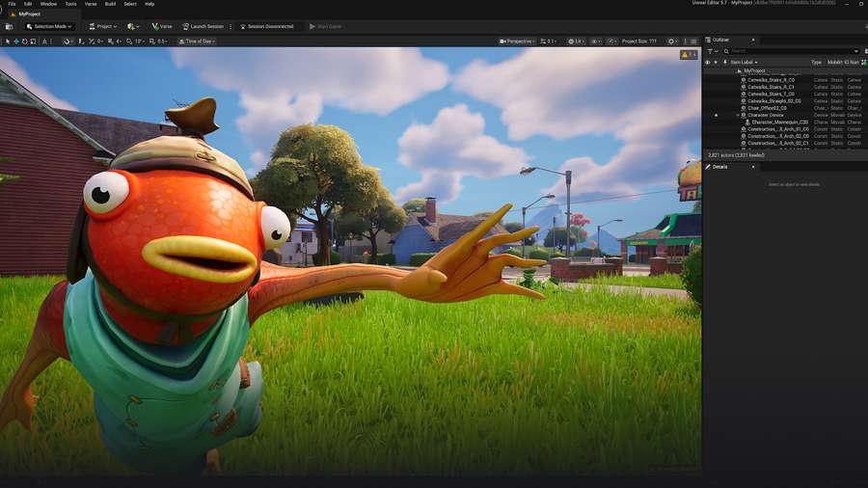Open the File menu
This screenshot has width=868, height=488.
12,4
